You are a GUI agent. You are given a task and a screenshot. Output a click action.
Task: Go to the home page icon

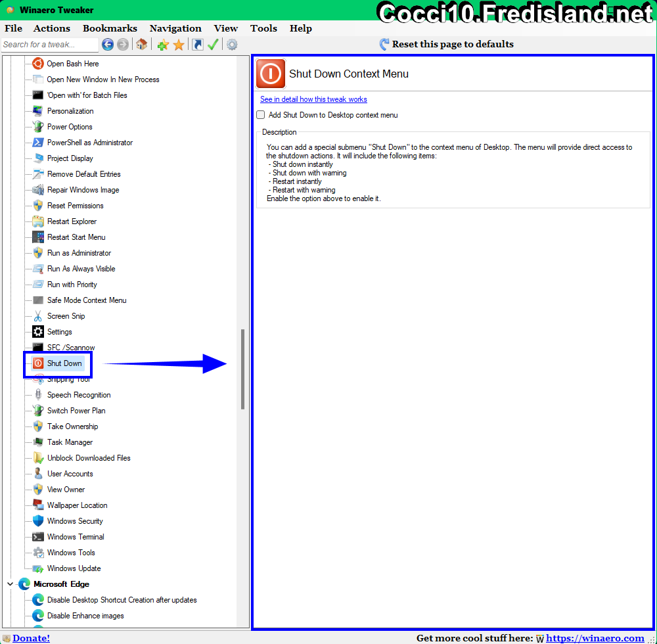tap(142, 45)
